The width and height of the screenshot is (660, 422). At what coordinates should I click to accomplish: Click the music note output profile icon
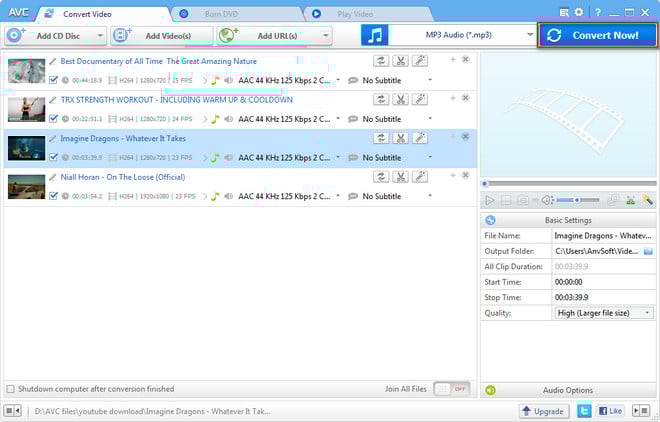pos(374,35)
